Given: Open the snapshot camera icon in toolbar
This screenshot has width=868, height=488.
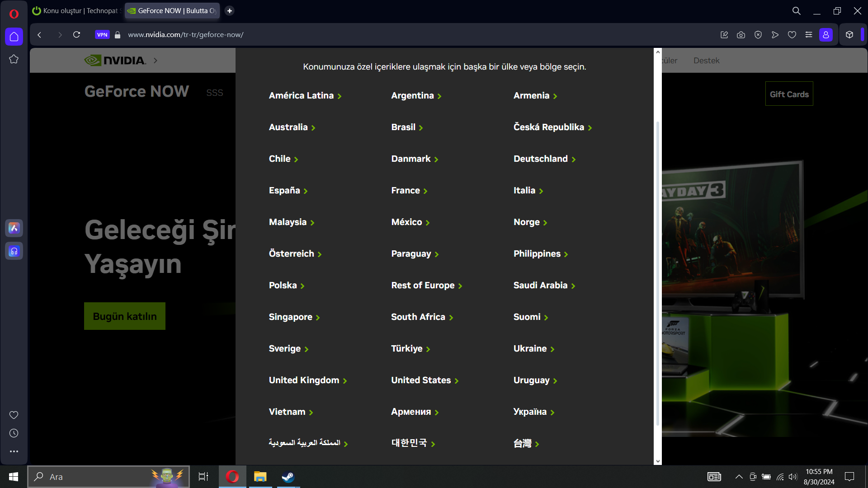Looking at the screenshot, I should coord(741,35).
